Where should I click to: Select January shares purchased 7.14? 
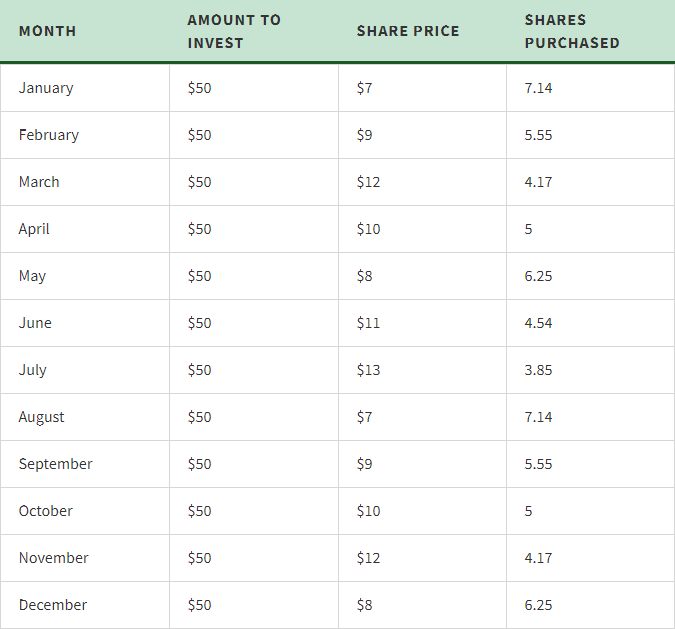click(x=538, y=88)
